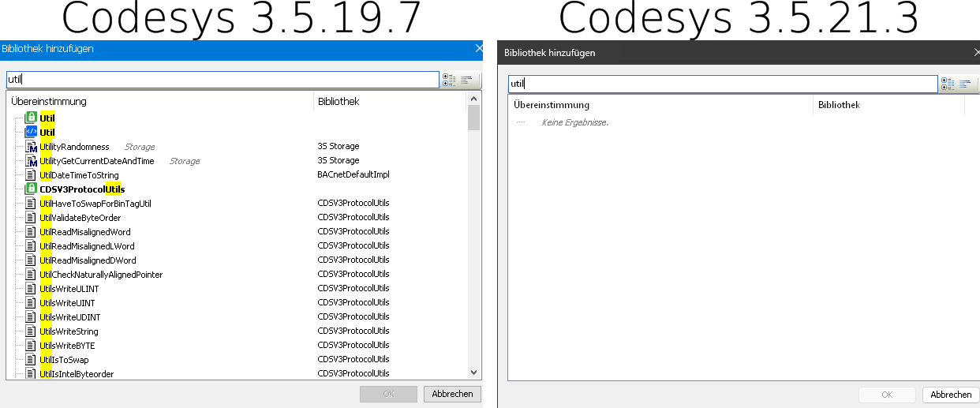980x408 pixels.
Task: Click Abbrechen in the Codesys 3.5.21.3 dialog
Action: [951, 395]
